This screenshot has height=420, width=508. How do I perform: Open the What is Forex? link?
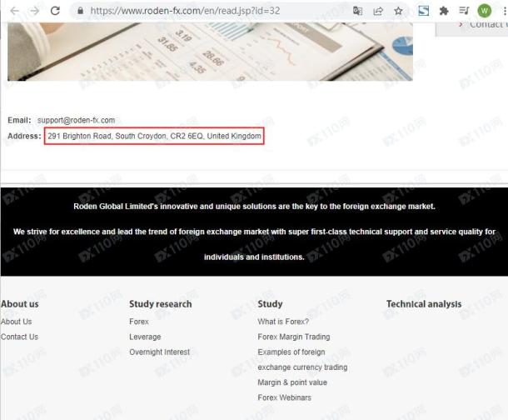[x=283, y=322]
